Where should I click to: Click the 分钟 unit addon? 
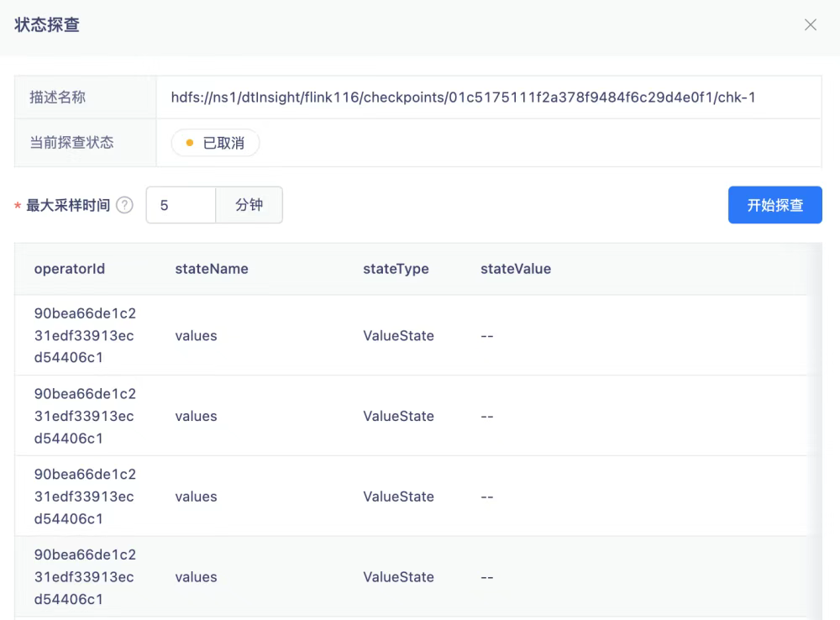tap(249, 205)
